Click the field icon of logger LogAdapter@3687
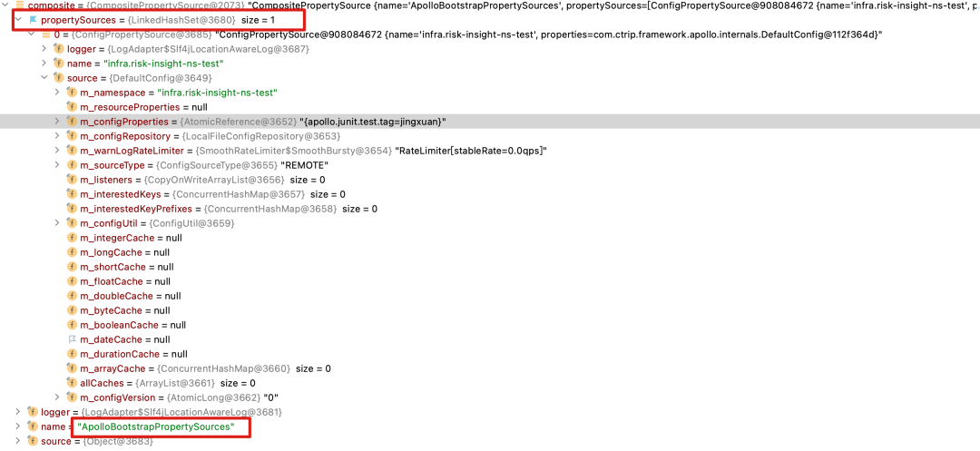Image resolution: width=980 pixels, height=451 pixels. tap(59, 49)
